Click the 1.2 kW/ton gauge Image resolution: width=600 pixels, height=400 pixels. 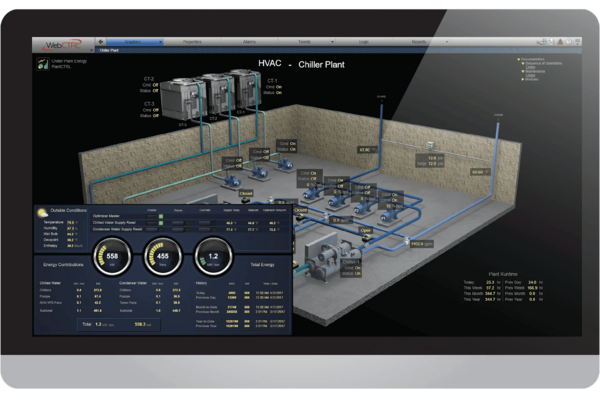click(x=213, y=256)
